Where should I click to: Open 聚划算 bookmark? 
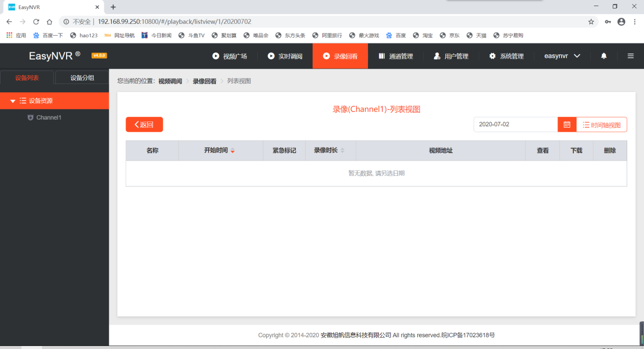click(224, 36)
